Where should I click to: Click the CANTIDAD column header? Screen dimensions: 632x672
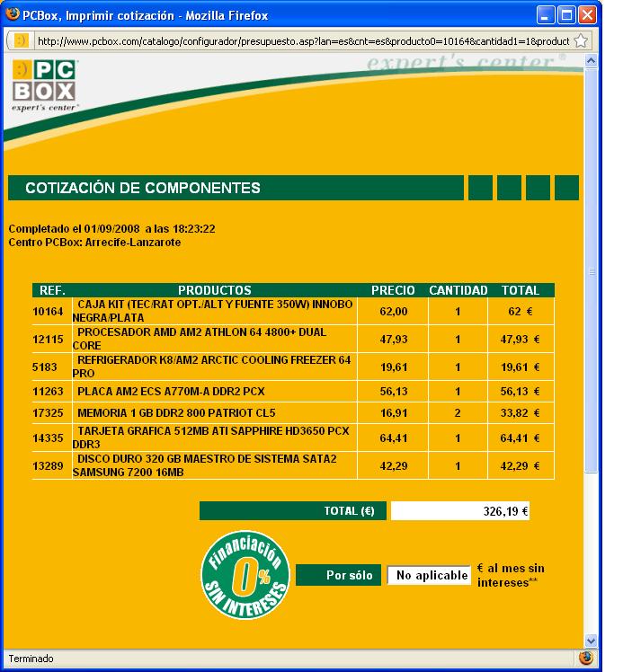[458, 290]
